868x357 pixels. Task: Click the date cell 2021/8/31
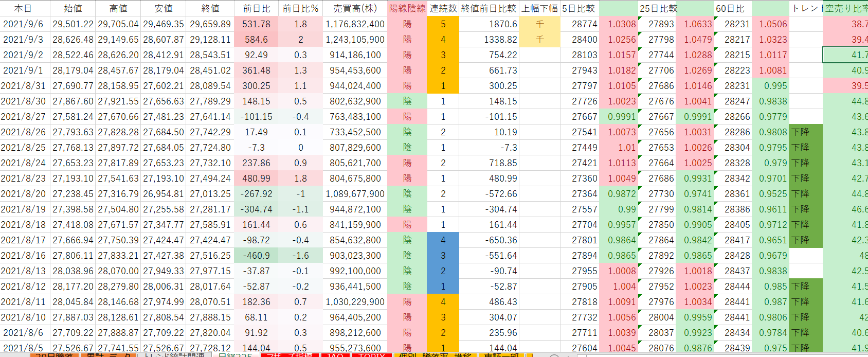(x=25, y=85)
